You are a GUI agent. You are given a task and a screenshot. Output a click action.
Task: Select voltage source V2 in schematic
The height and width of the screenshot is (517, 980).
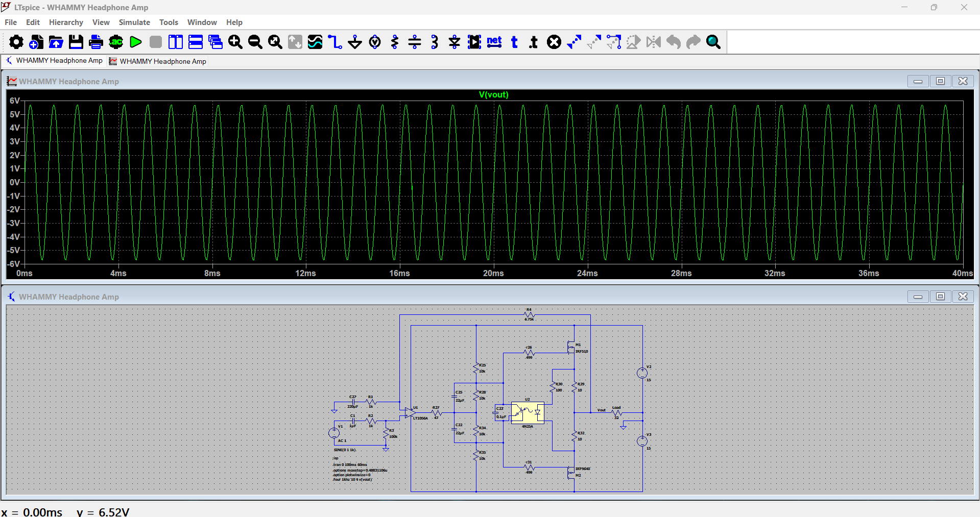point(642,373)
